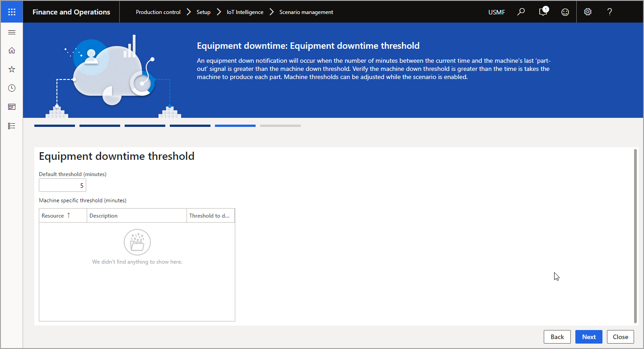Click the Description column header
This screenshot has width=644, height=349.
(137, 215)
